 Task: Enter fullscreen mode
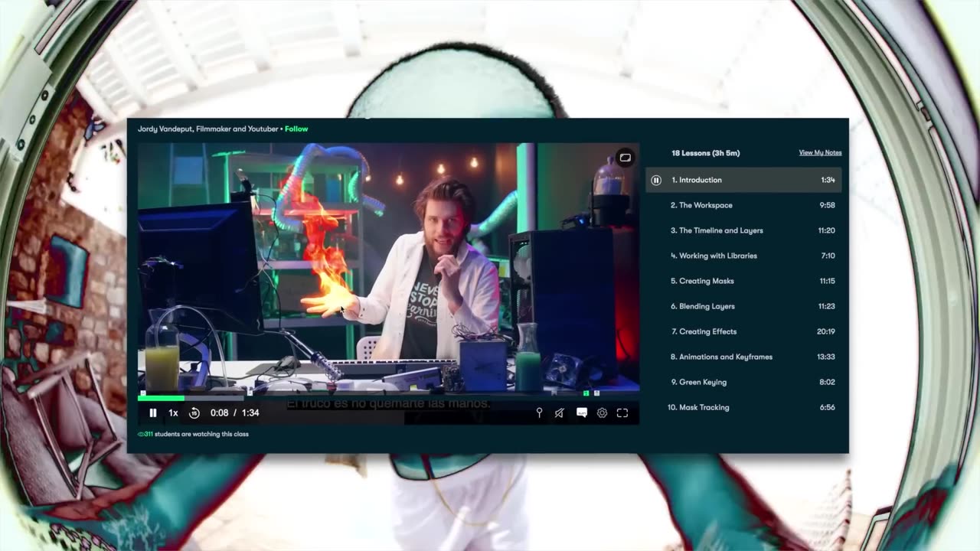622,412
